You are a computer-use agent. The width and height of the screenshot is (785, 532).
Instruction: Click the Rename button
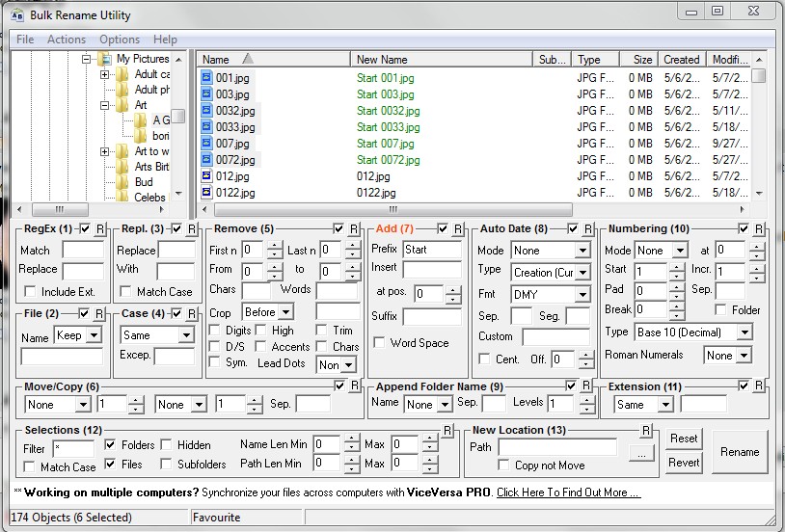pos(740,452)
